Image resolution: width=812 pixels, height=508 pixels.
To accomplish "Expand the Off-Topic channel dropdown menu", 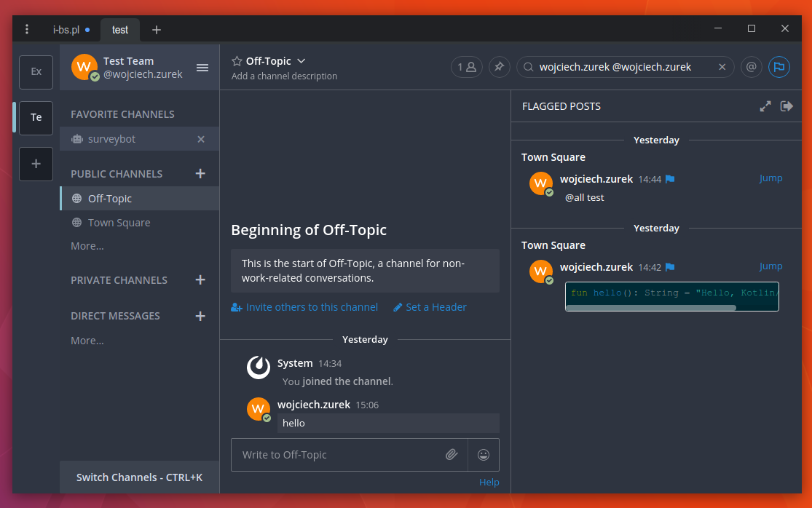I will pyautogui.click(x=301, y=61).
